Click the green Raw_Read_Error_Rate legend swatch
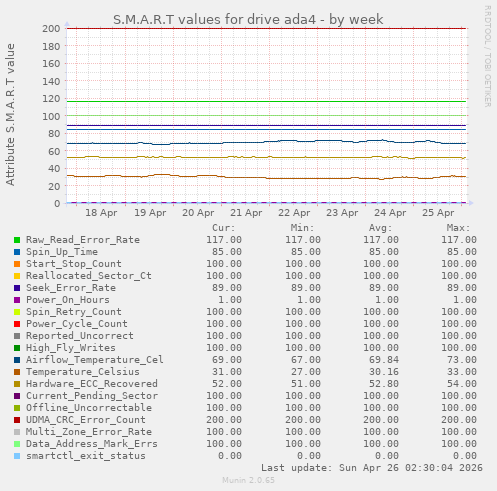 click(x=17, y=240)
